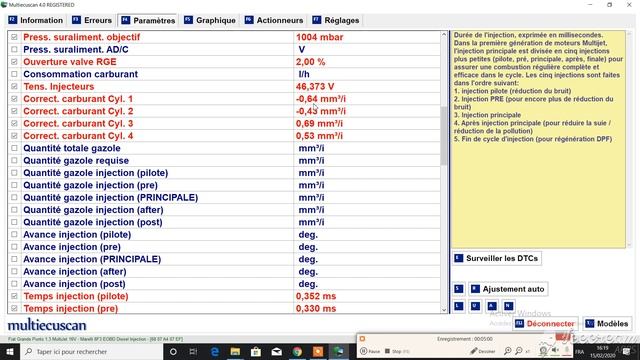The image size is (640, 360).
Task: Enable Quantité gazole injection (pre)
Action: (x=14, y=185)
